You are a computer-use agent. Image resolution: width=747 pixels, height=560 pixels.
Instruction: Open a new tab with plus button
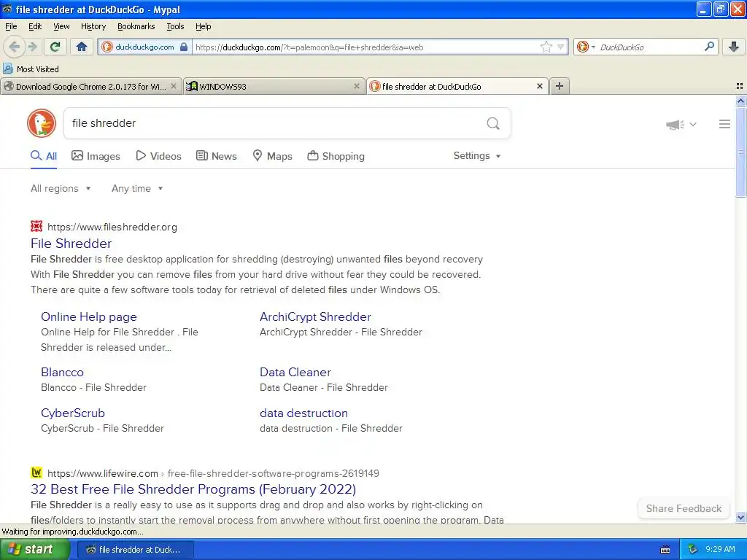[x=560, y=86]
